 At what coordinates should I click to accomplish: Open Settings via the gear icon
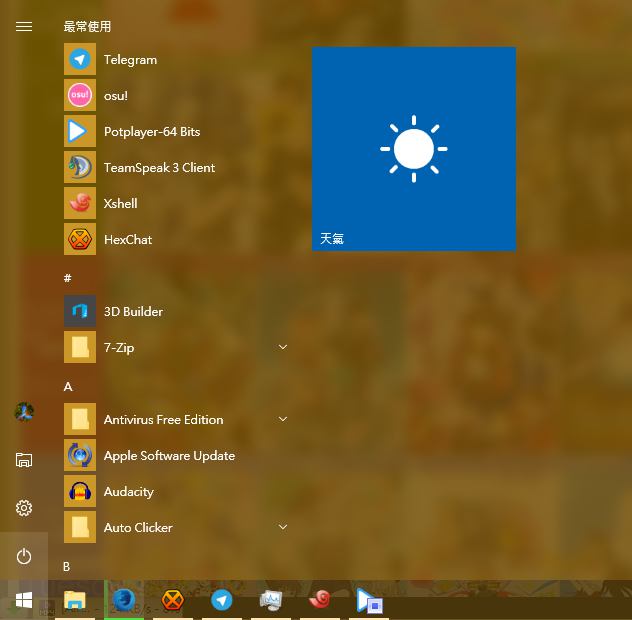point(24,508)
